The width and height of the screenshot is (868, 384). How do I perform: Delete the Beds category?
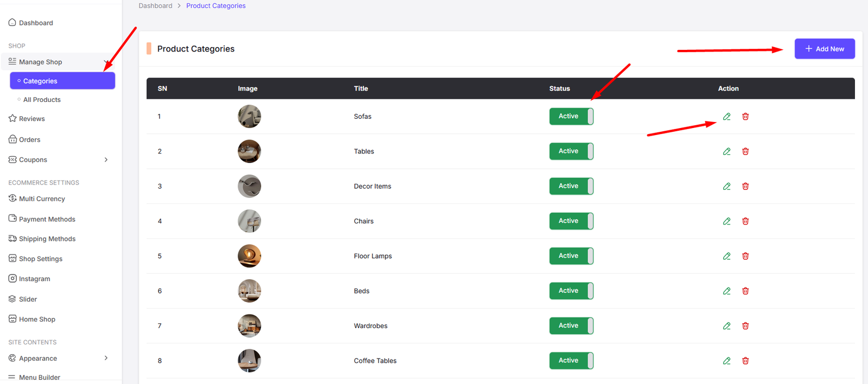pos(745,291)
